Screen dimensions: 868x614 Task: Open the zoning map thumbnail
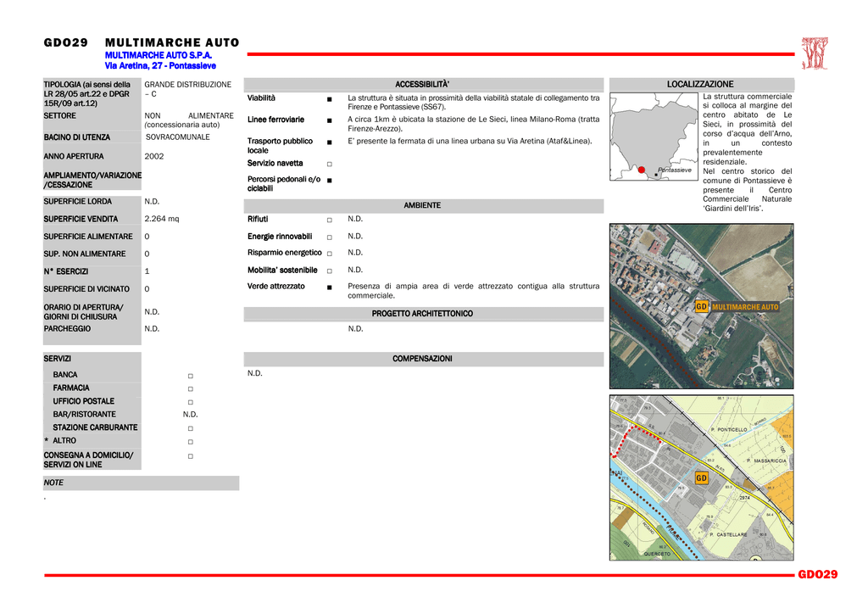(701, 477)
